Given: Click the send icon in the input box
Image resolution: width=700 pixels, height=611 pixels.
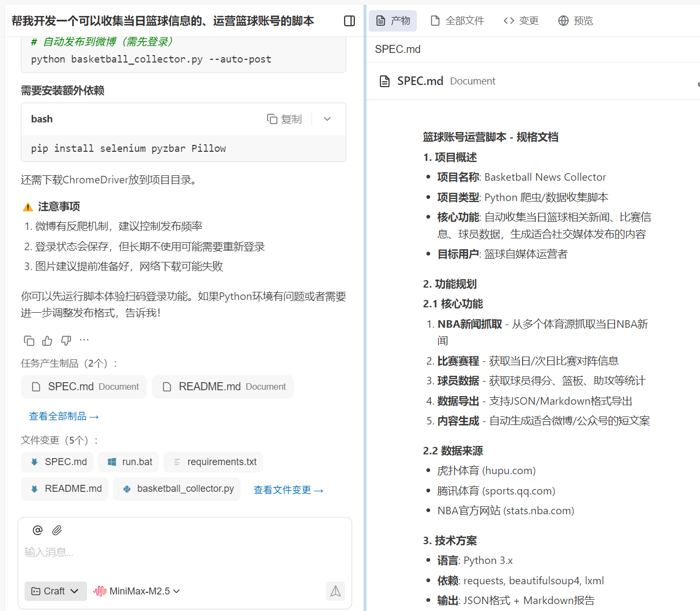Looking at the screenshot, I should click(336, 591).
